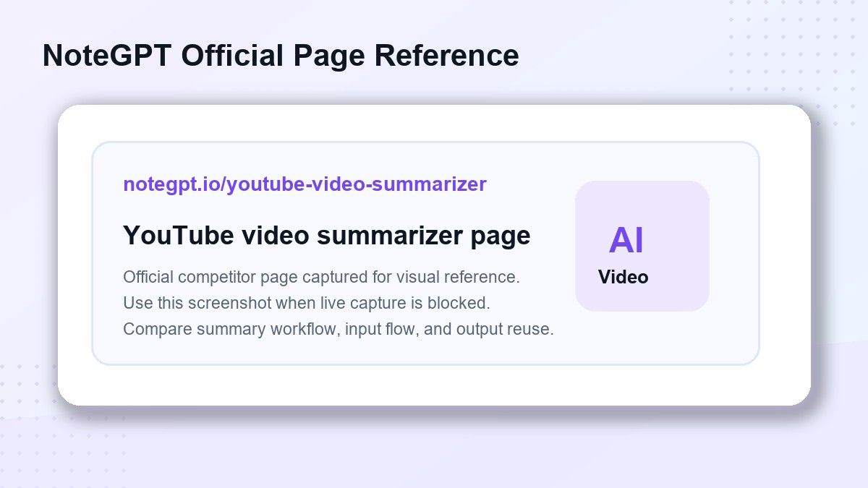Open the notegpt.io/youtube-video-summarizer link
868x488 pixels.
click(x=305, y=184)
